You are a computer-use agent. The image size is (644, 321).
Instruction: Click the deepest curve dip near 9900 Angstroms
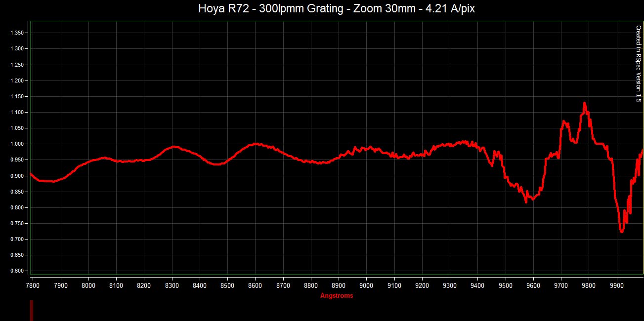pos(621,231)
